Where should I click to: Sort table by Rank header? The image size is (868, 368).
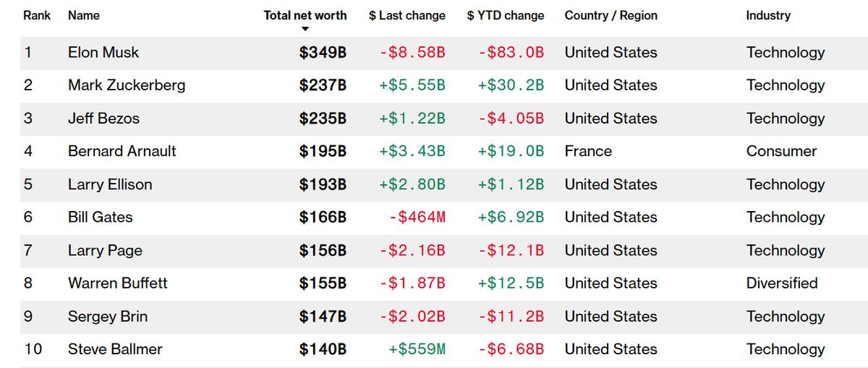37,15
